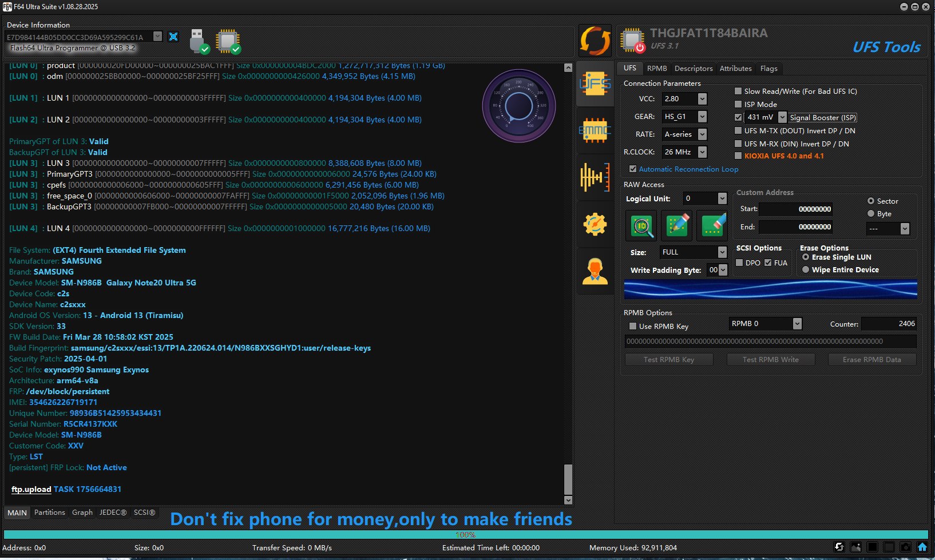Open the Logical Unit dropdown
The image size is (935, 560).
click(722, 198)
